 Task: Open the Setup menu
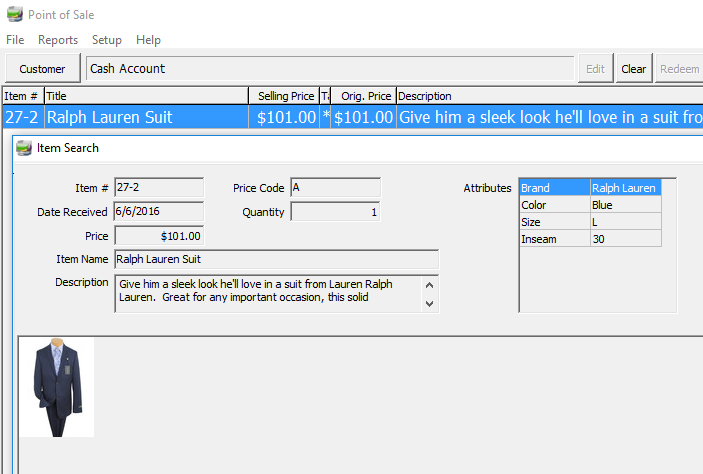pyautogui.click(x=107, y=40)
